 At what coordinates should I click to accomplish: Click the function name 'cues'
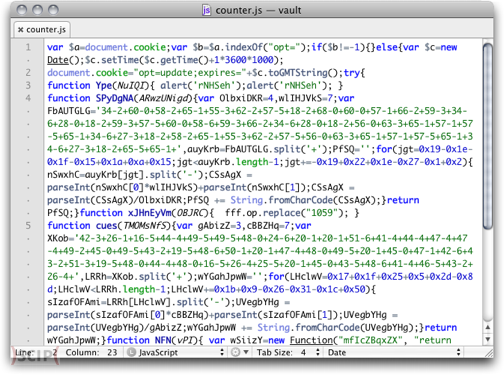point(106,226)
